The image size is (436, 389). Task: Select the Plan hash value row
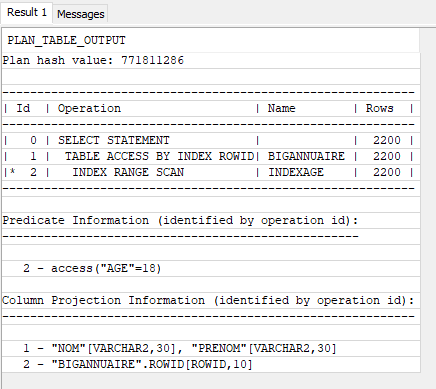point(211,61)
